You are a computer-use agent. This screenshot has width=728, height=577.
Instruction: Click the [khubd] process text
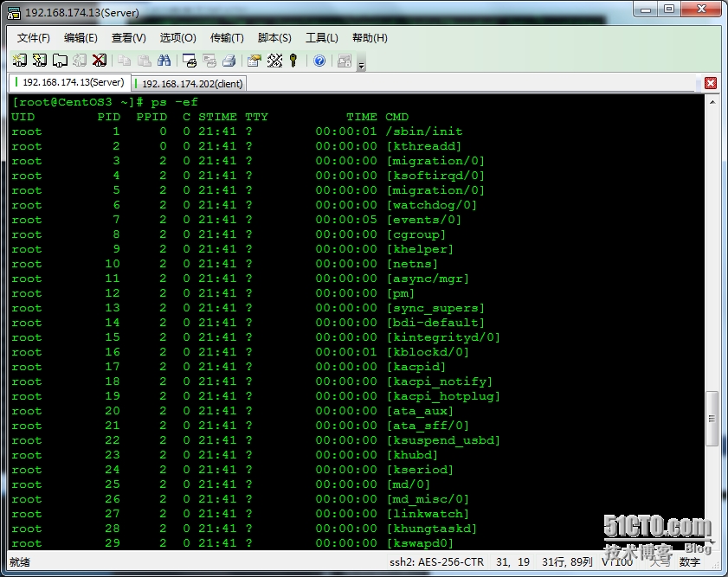coord(412,455)
